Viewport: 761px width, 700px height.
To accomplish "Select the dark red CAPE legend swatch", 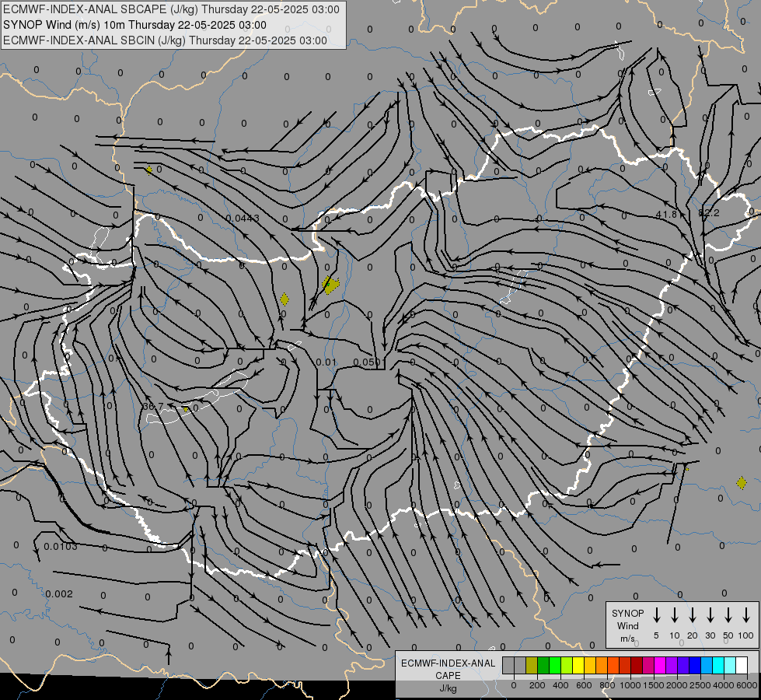I will [637, 665].
